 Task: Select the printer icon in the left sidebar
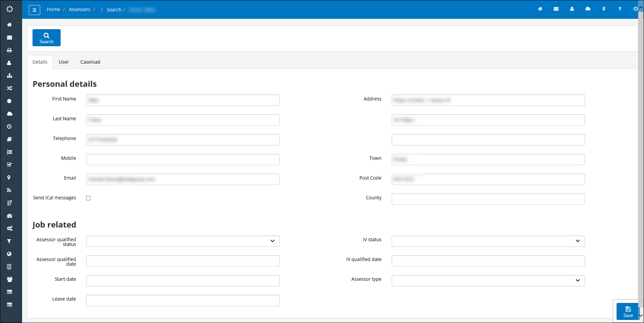coord(9,50)
